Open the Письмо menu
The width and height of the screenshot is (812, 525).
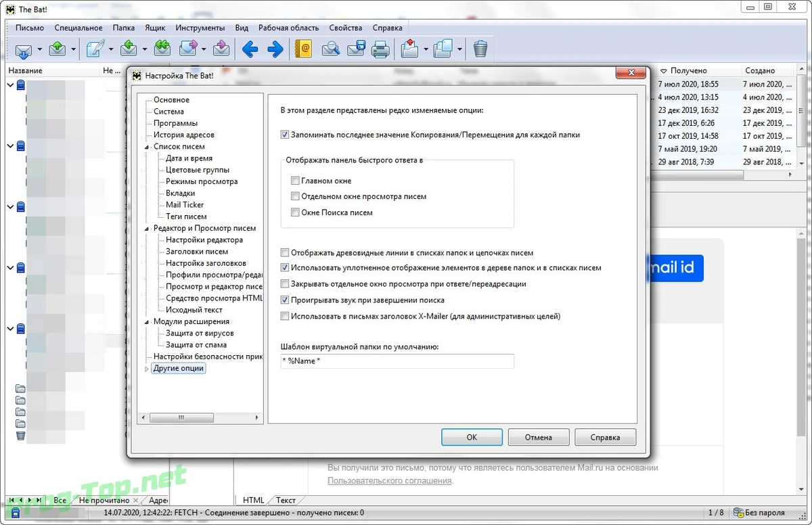pyautogui.click(x=30, y=28)
